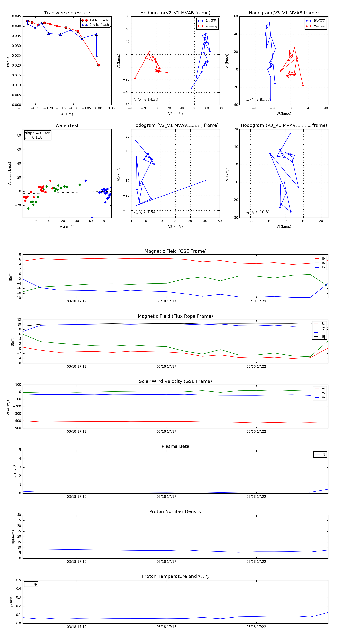This screenshot has width=351, height=644.
Task: Click the "Vz" legend entry
Action: pyautogui.click(x=320, y=398)
